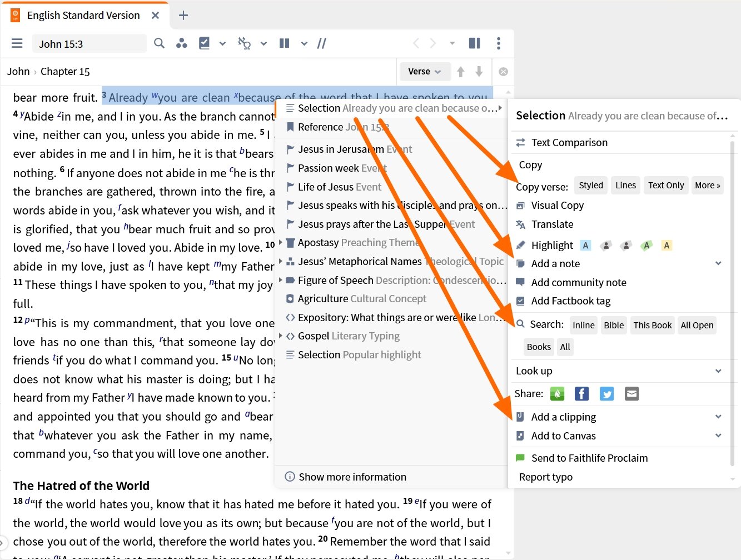Search selection in Bible
Screen dimensions: 741x560
point(614,326)
